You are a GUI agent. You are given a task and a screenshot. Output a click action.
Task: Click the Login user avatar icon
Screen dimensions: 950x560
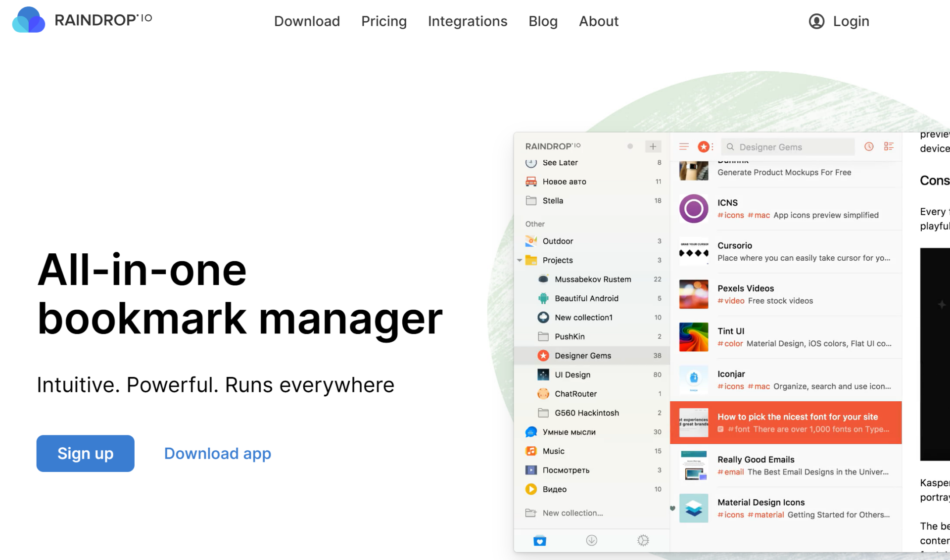tap(816, 21)
